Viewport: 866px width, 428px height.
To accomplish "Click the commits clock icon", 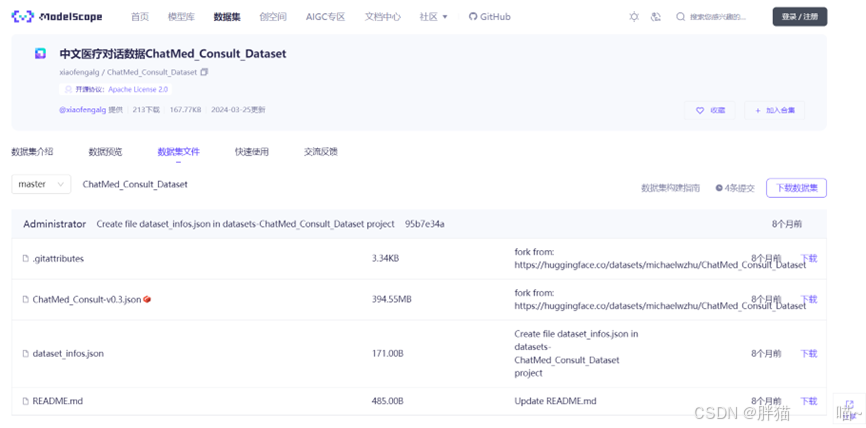I will point(719,188).
